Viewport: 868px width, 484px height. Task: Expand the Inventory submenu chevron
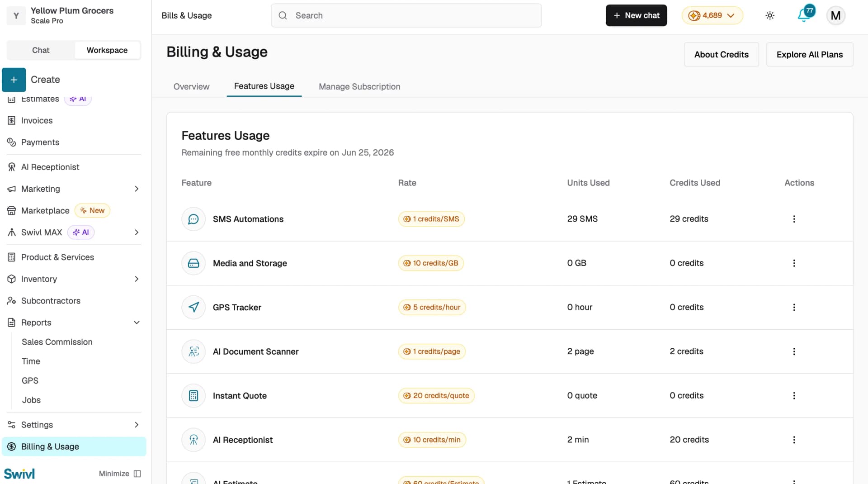point(137,279)
